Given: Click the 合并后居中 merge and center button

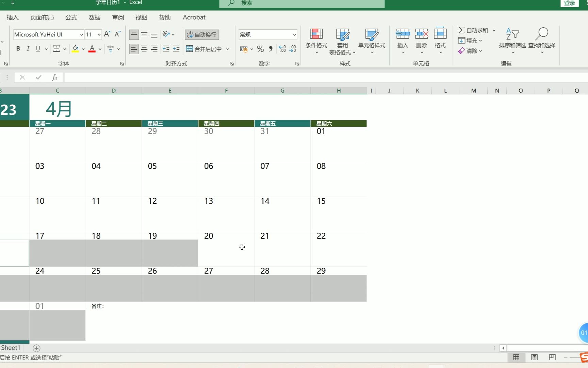Looking at the screenshot, I should [204, 49].
